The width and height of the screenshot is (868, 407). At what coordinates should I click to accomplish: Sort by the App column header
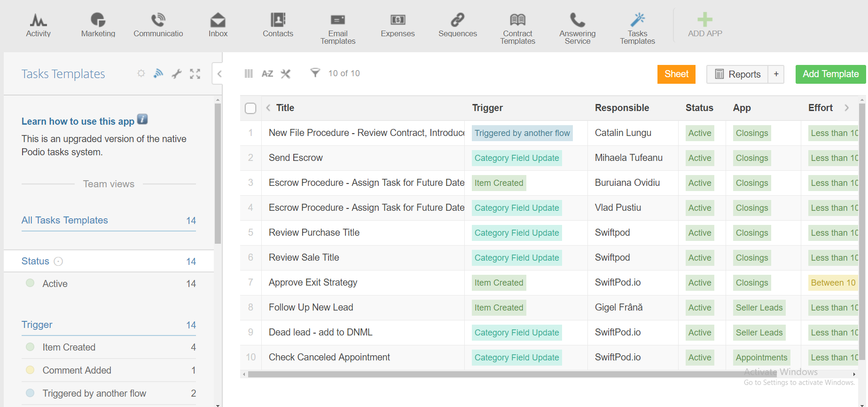(x=742, y=108)
